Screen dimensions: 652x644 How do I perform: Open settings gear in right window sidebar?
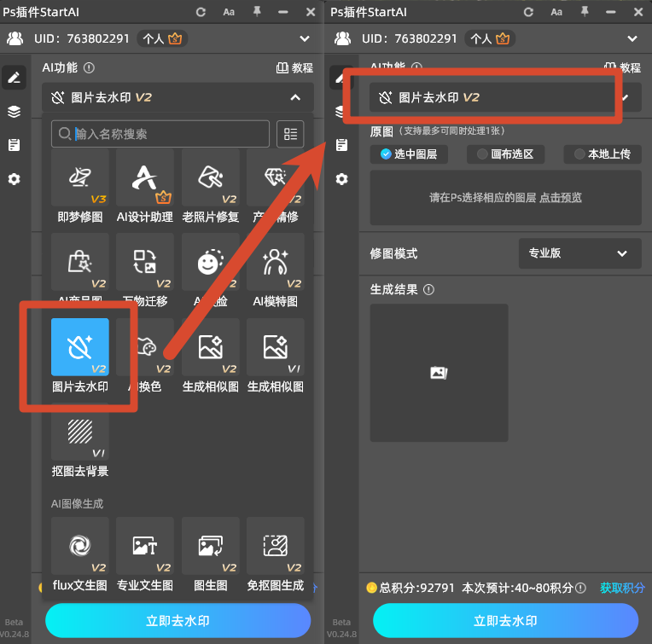(x=342, y=179)
